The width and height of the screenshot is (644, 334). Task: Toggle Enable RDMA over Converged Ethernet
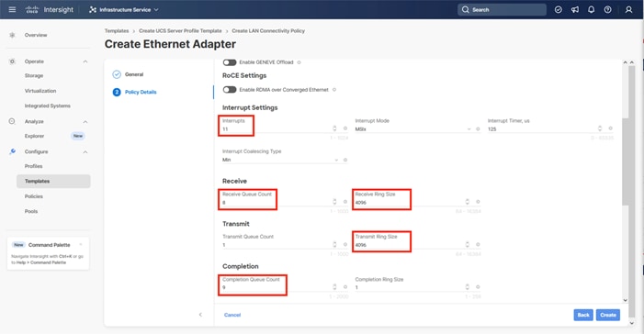pos(230,89)
